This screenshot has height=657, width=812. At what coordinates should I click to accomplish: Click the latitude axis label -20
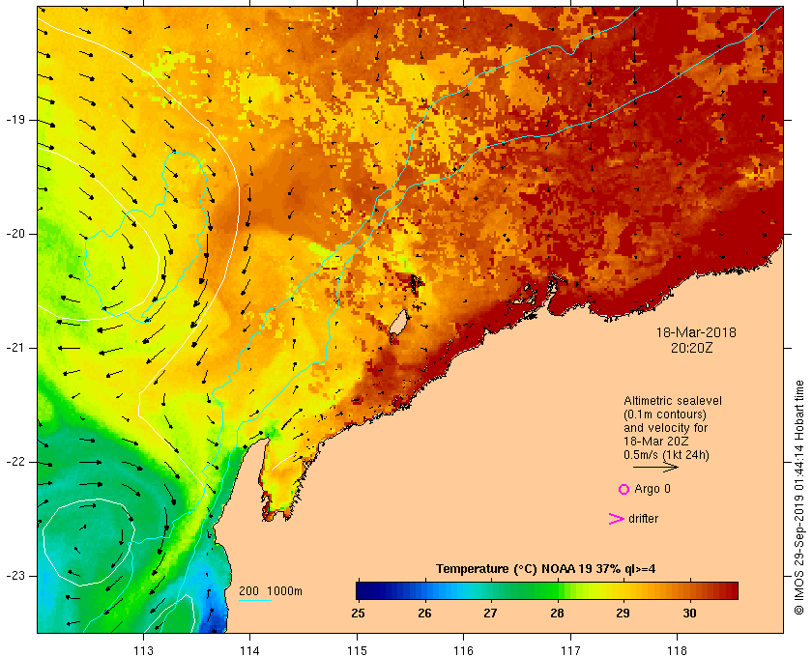coord(15,234)
